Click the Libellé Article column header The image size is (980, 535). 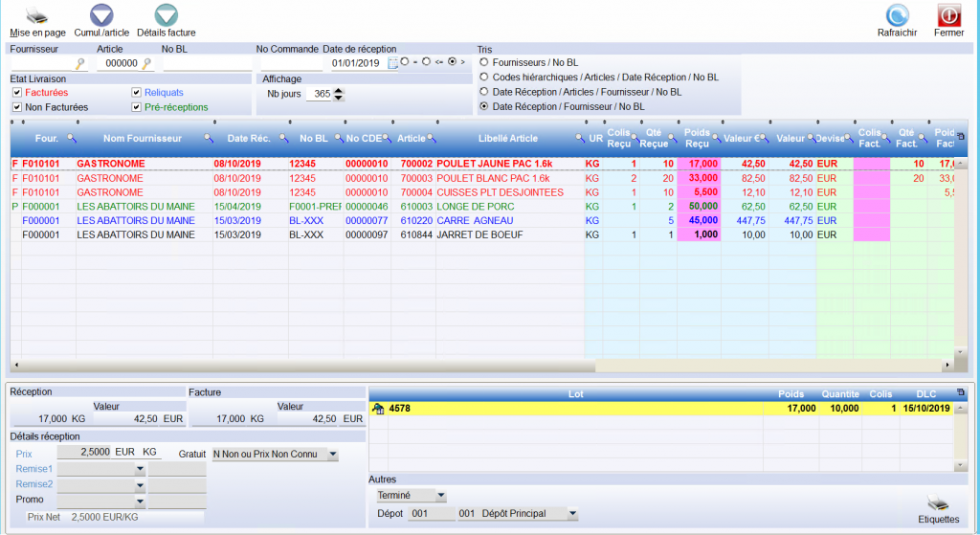point(507,139)
